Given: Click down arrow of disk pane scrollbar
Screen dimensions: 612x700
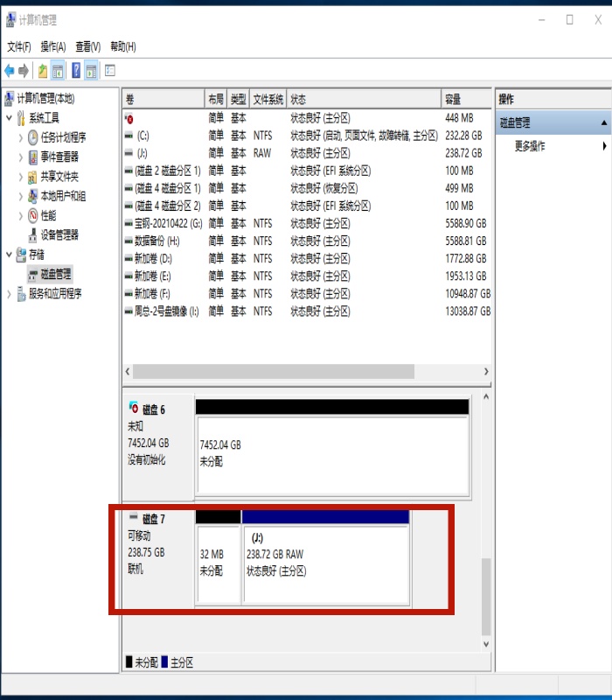Looking at the screenshot, I should click(486, 644).
